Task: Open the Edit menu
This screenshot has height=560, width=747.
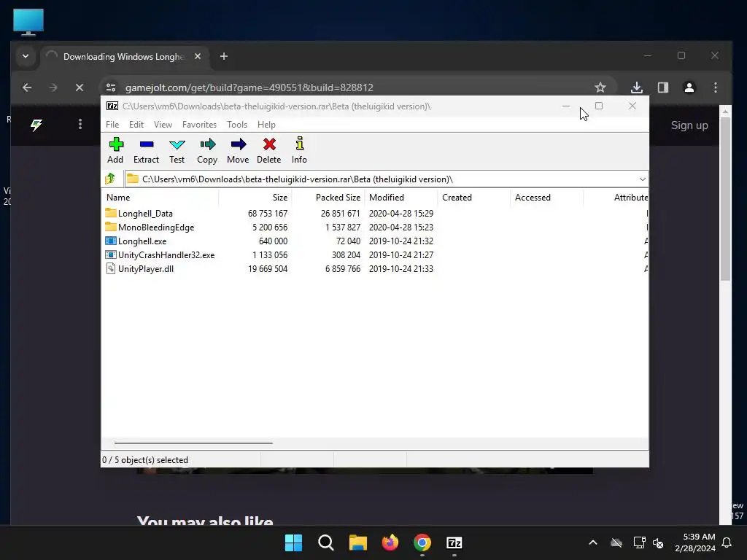Action: (136, 124)
